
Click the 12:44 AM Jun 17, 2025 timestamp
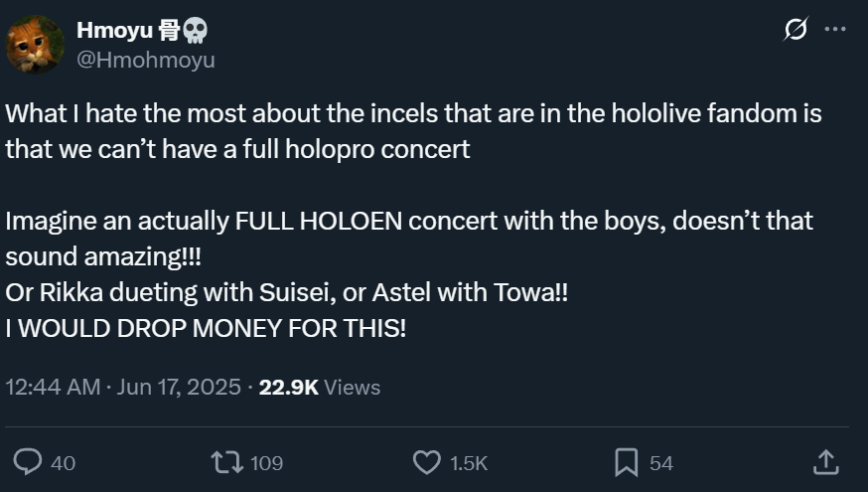123,387
